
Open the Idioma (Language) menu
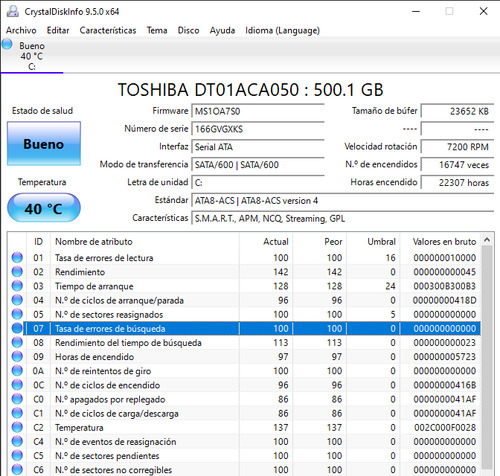pos(282,30)
